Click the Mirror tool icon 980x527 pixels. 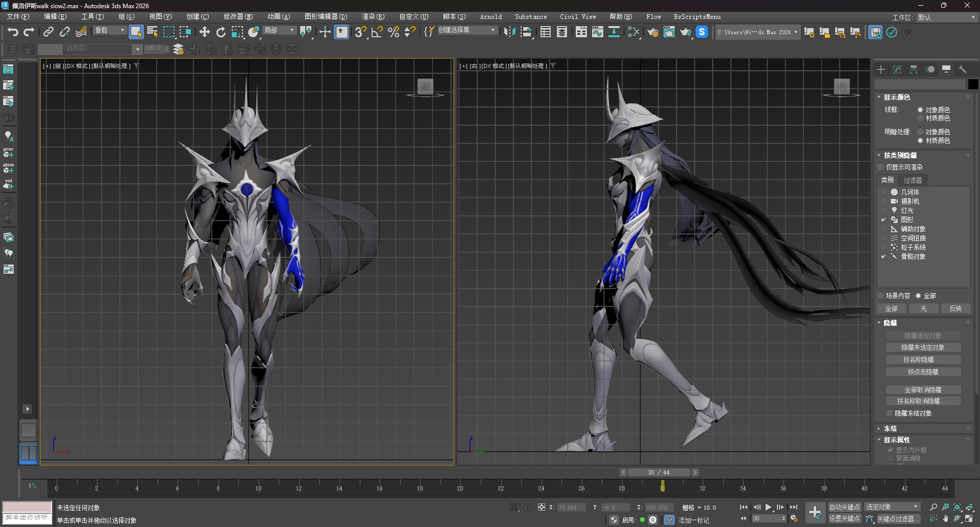point(509,32)
